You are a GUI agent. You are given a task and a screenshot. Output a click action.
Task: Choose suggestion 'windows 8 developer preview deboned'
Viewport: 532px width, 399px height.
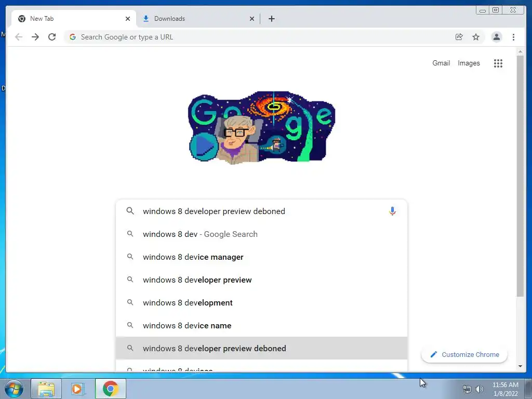262,348
